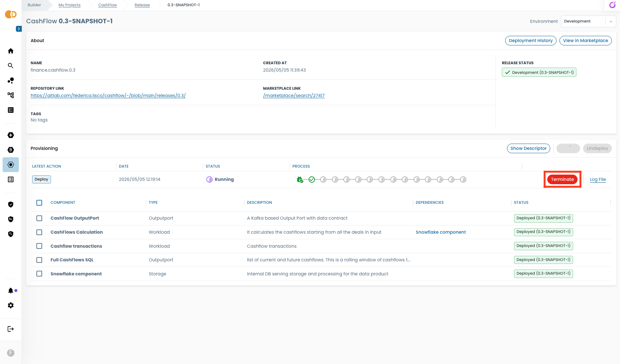Click the purple icon in top-right corner
The width and height of the screenshot is (620, 364).
click(x=612, y=5)
